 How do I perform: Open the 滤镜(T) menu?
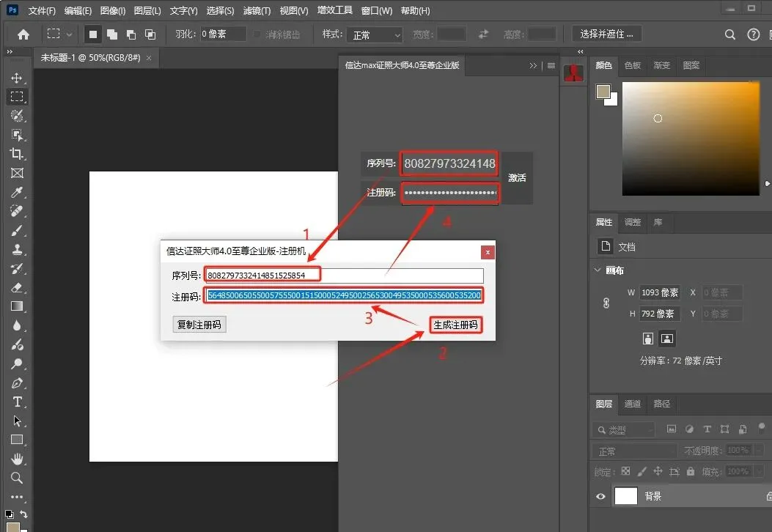pyautogui.click(x=257, y=10)
